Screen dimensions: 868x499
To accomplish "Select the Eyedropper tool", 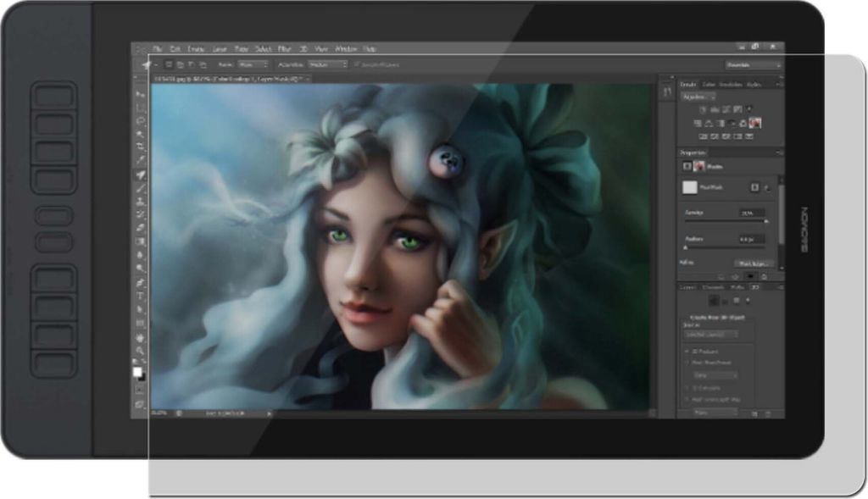I will coord(141,160).
